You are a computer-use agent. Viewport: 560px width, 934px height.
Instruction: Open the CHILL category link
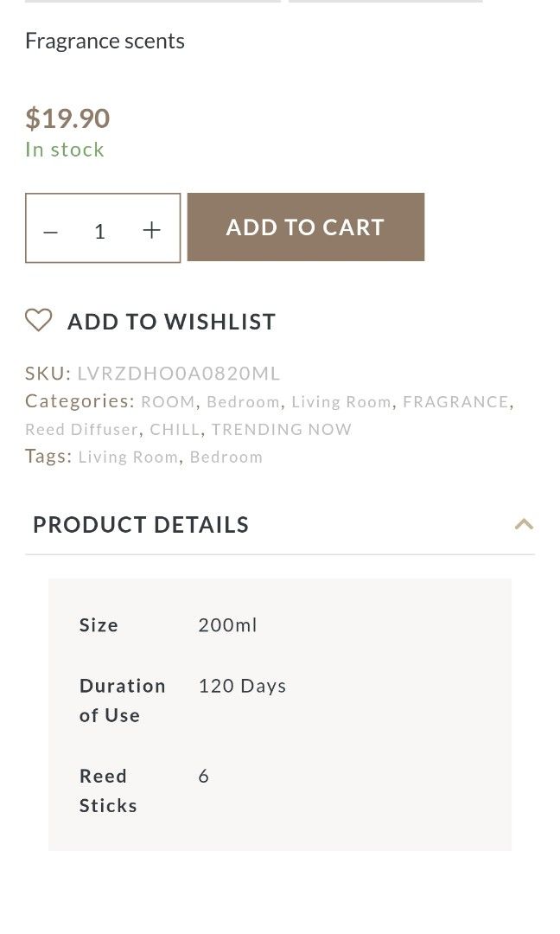click(x=175, y=430)
